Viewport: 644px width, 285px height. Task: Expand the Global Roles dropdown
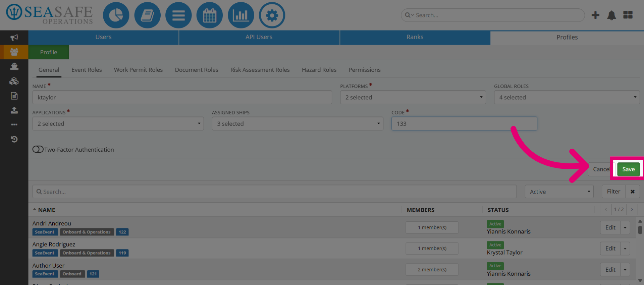click(567, 97)
